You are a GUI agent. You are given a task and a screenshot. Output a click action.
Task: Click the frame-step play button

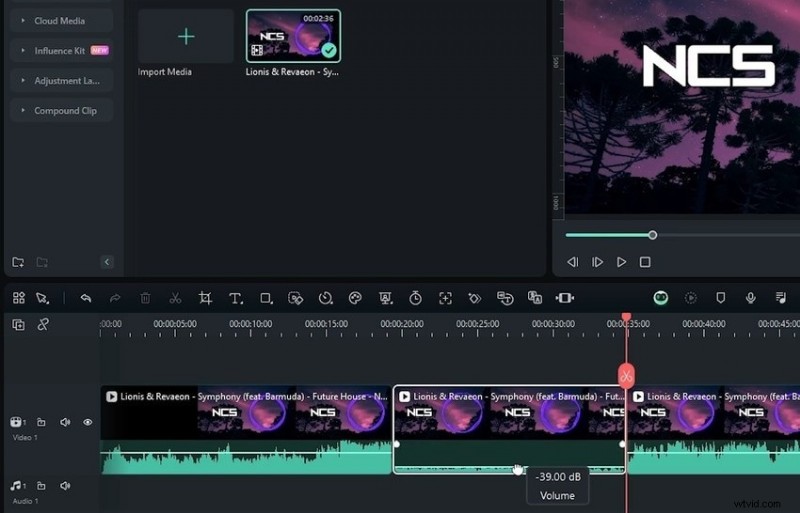coord(597,262)
